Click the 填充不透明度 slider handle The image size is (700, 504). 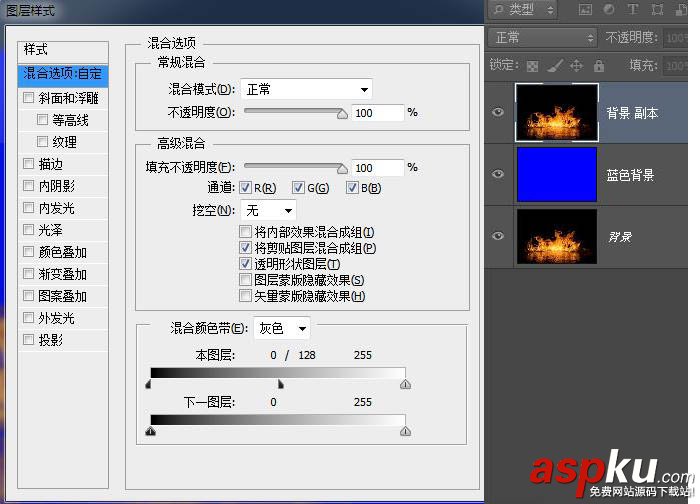pyautogui.click(x=342, y=169)
